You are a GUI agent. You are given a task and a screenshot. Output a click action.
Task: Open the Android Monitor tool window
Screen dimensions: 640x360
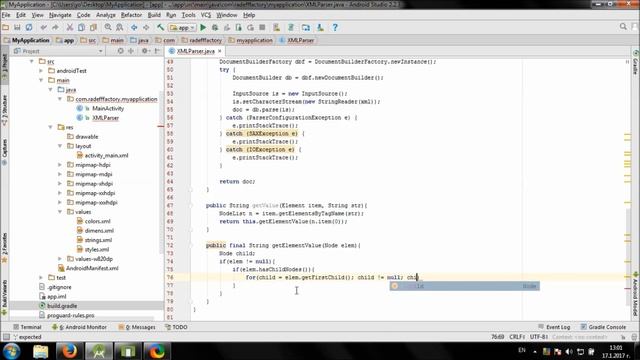pyautogui.click(x=80, y=327)
